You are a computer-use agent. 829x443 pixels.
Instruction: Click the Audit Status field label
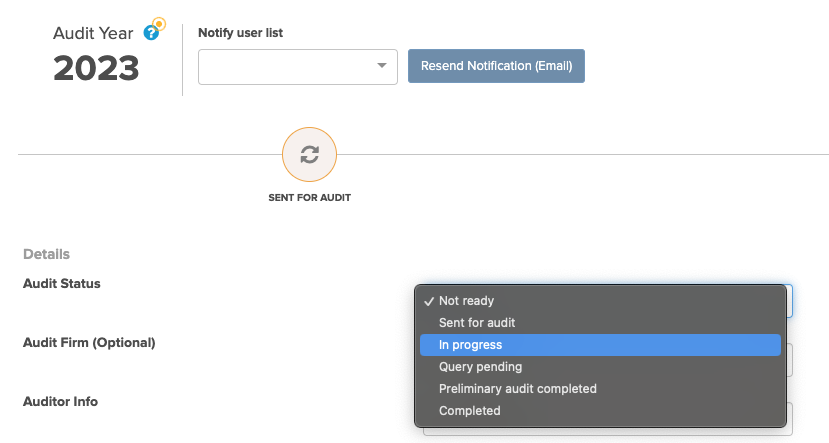pos(62,284)
